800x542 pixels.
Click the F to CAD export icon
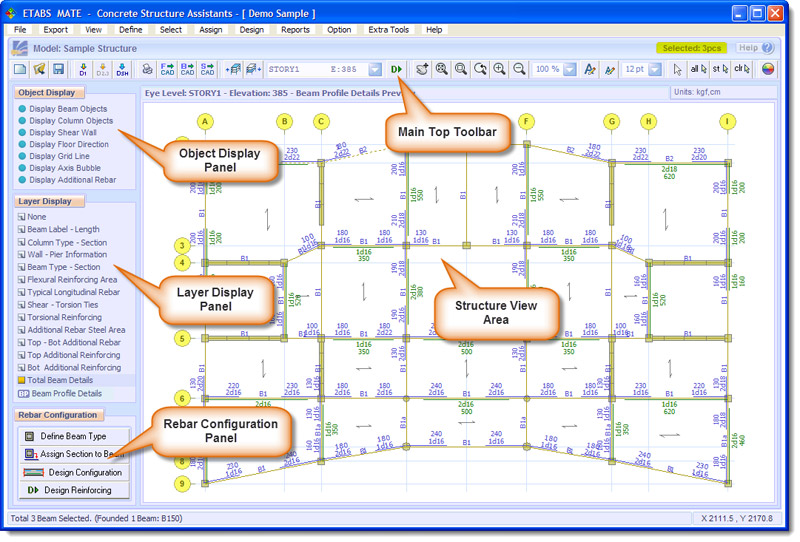(167, 69)
